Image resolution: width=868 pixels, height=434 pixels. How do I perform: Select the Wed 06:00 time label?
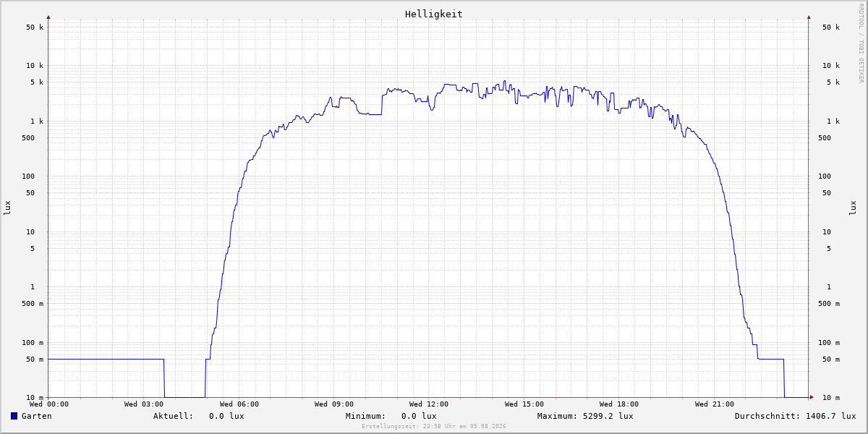[x=239, y=404]
